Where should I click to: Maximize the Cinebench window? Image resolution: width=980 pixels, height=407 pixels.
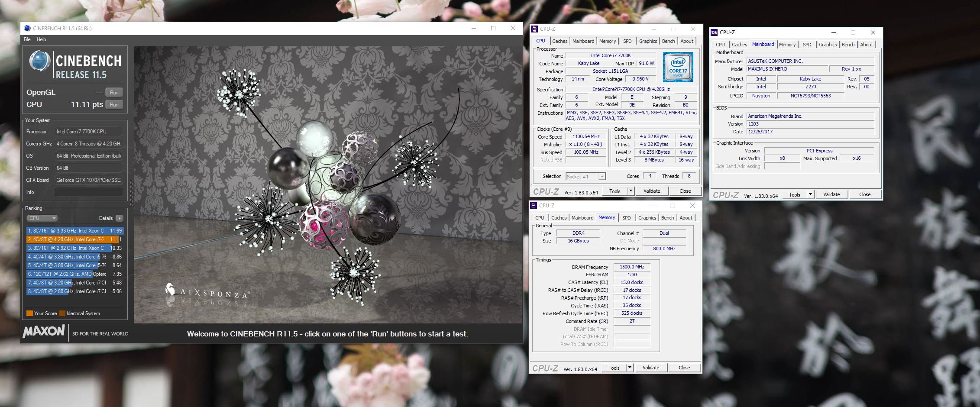[493, 28]
